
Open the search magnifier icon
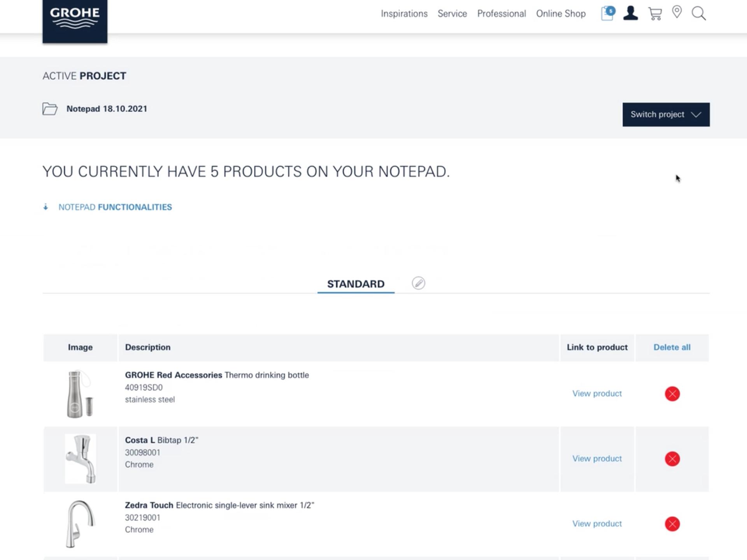point(699,14)
